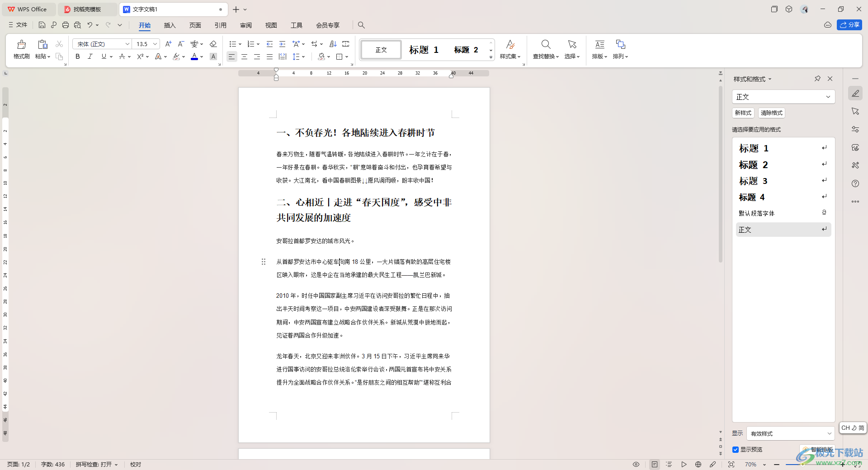Click the outline view icon in the status bar
Viewport: 868px width, 470px height.
(669, 464)
